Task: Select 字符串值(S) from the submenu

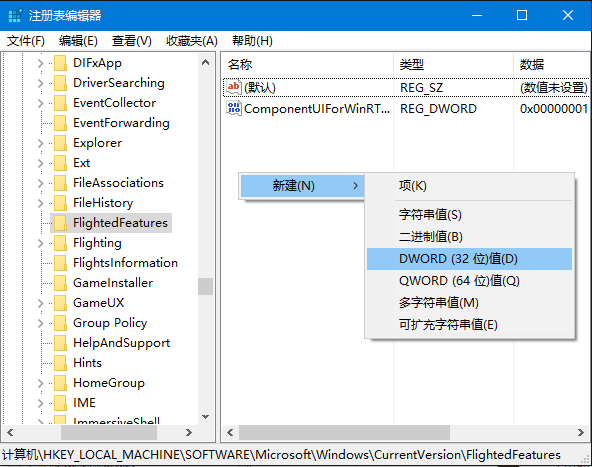Action: pyautogui.click(x=469, y=215)
